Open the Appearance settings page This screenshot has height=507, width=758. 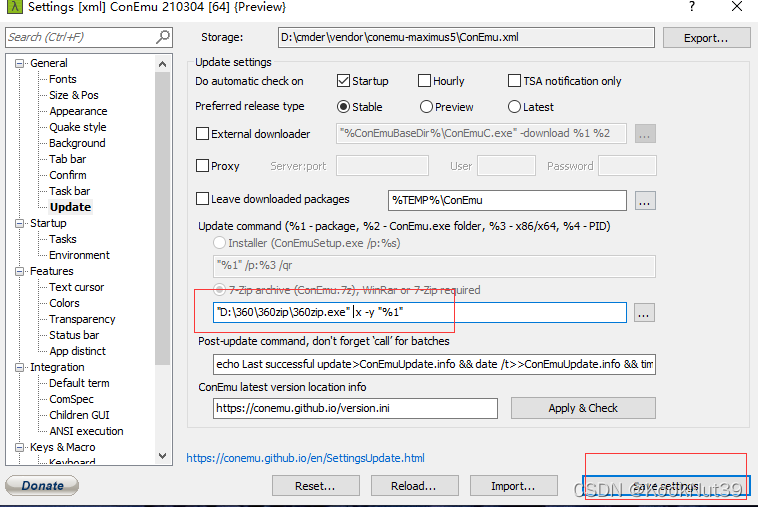pyautogui.click(x=78, y=111)
